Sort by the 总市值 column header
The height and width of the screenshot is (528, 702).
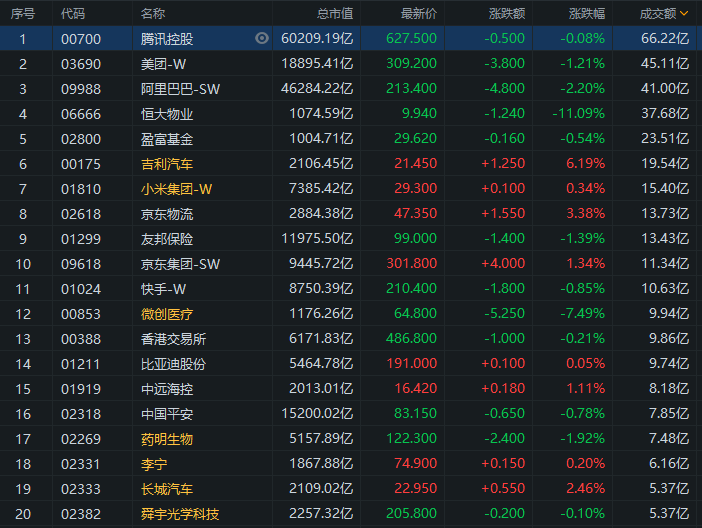tap(334, 14)
